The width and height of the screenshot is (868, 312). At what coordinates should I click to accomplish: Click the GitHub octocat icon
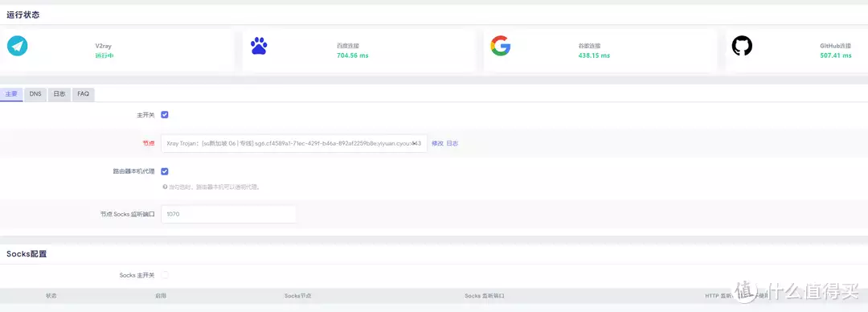pos(742,46)
